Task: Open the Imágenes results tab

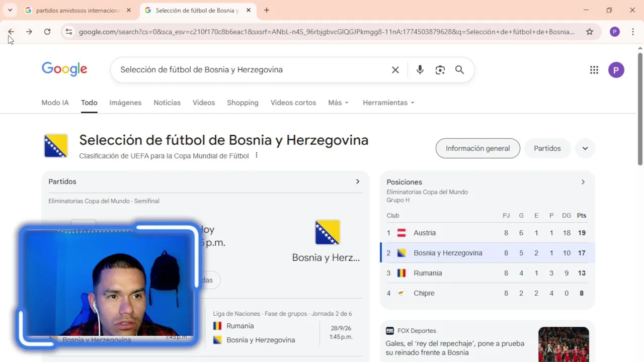Action: pyautogui.click(x=125, y=103)
